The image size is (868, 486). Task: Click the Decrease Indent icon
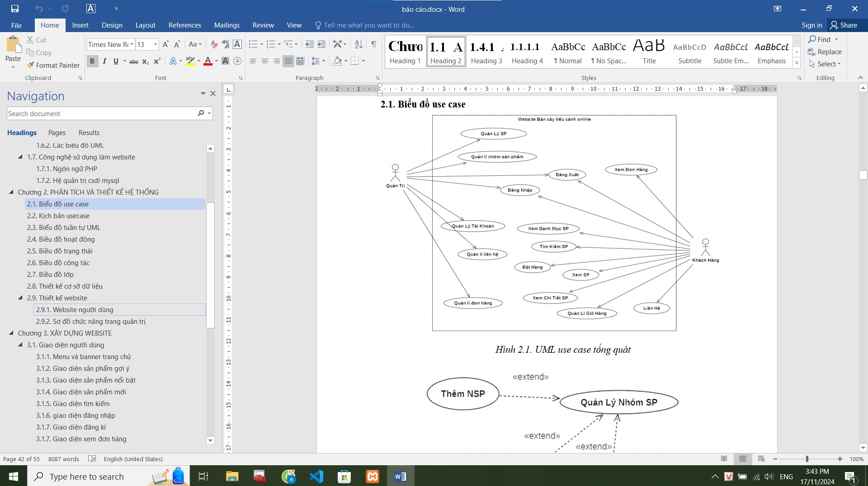coord(310,44)
